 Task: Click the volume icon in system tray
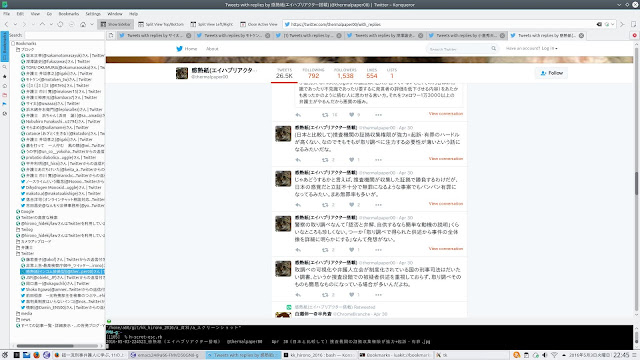(544, 355)
